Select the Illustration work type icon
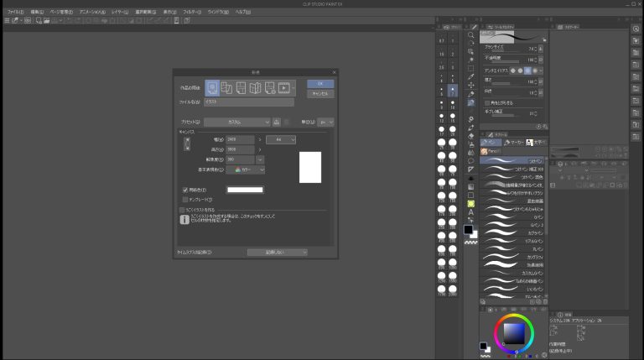The height and width of the screenshot is (360, 644). click(213, 87)
